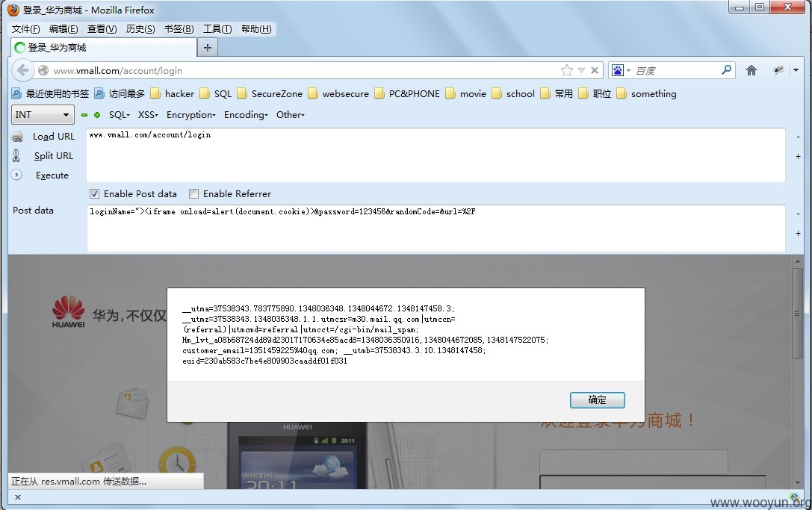This screenshot has height=510, width=812.
Task: Stop loading with the X icon
Action: tap(595, 70)
